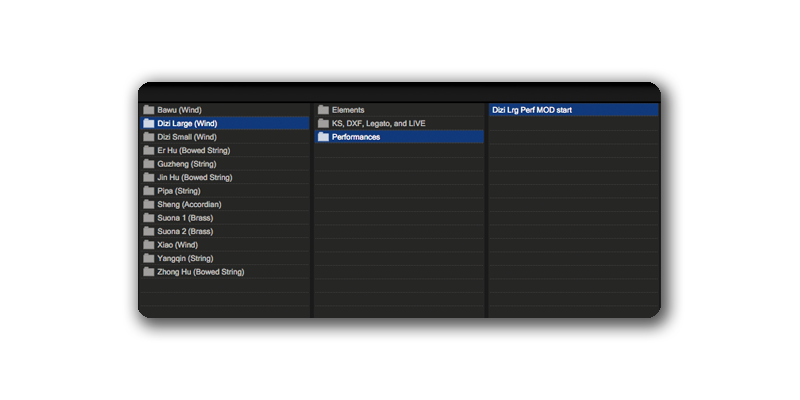
Task: Click the folder icon beside Guzheng (String)
Action: click(148, 164)
